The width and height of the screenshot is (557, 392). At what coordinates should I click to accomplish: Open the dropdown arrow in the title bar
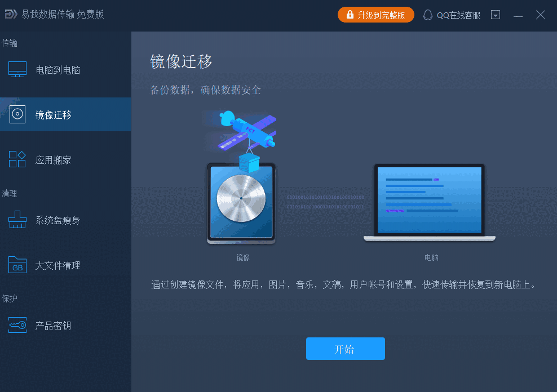pyautogui.click(x=496, y=15)
